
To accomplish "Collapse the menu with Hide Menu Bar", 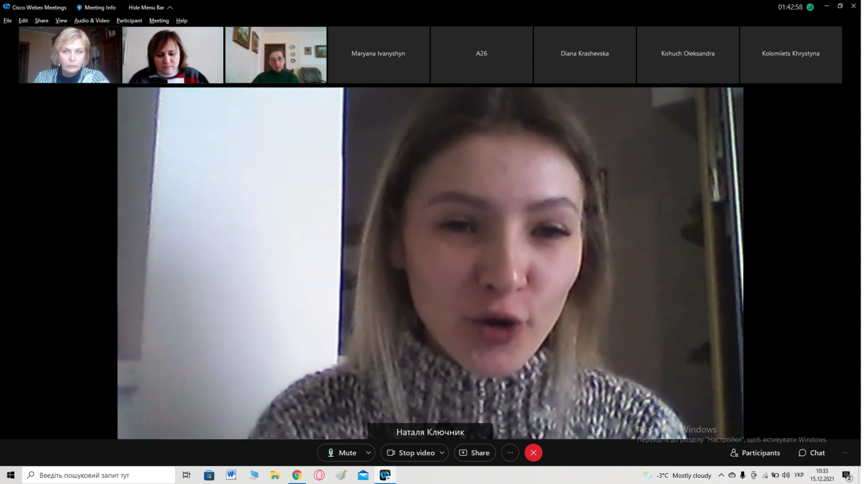I will pyautogui.click(x=150, y=7).
